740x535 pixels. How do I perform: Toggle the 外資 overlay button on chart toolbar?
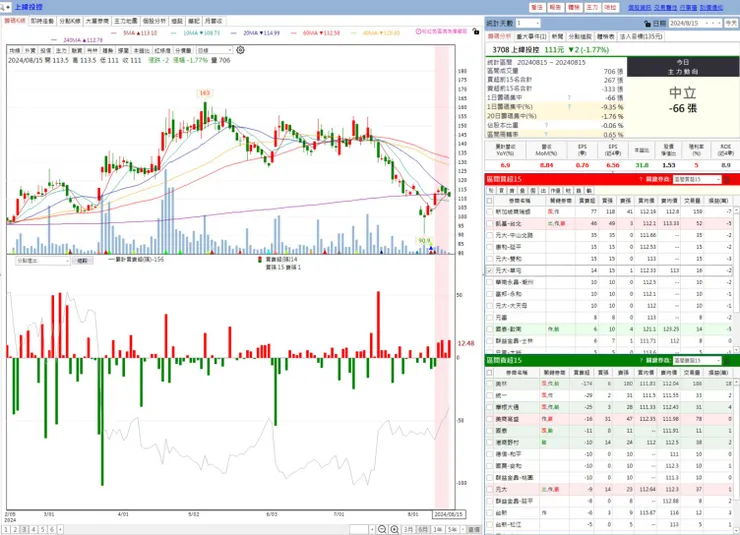click(x=30, y=50)
